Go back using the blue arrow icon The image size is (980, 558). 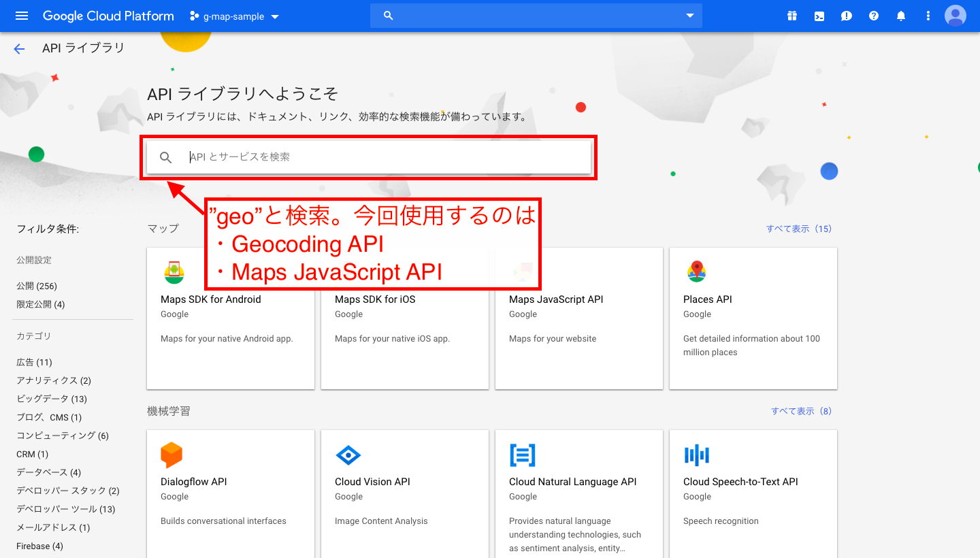pyautogui.click(x=18, y=48)
